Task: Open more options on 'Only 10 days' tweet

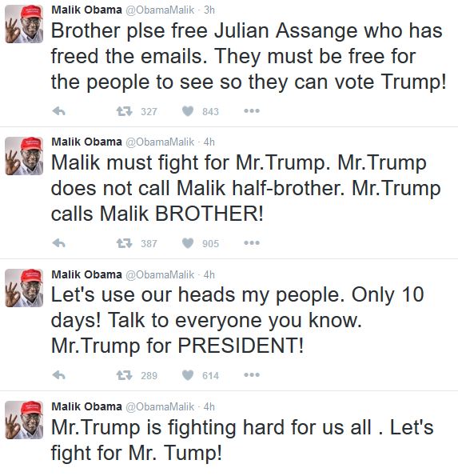Action: click(x=252, y=375)
